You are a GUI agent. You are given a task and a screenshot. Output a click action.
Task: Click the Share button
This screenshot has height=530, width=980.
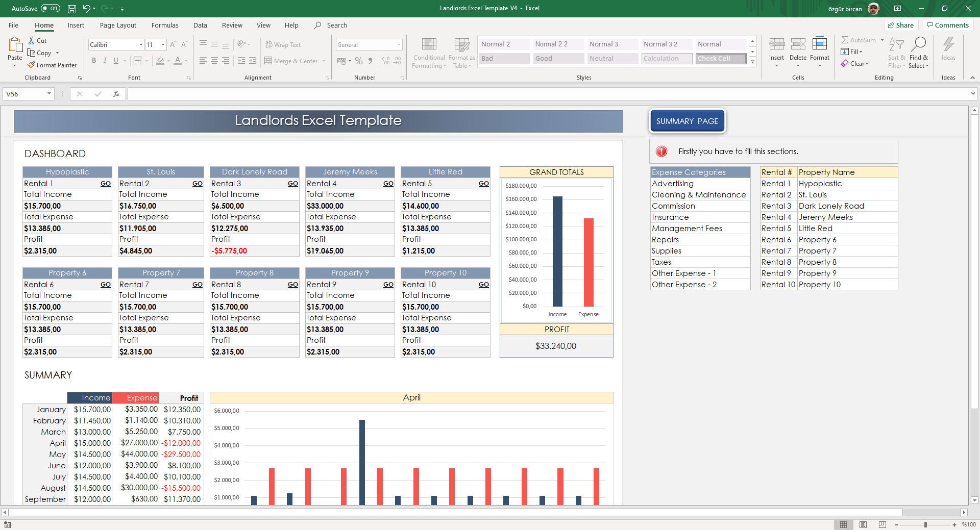(901, 25)
